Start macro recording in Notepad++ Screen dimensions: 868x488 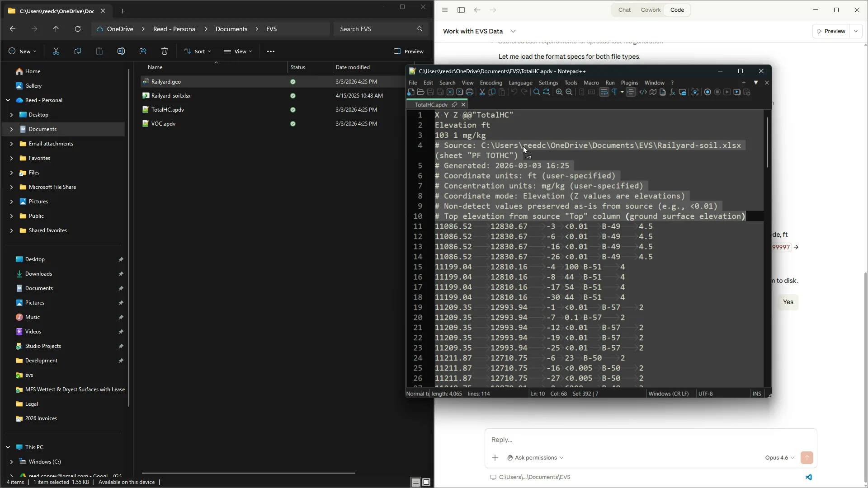point(708,92)
